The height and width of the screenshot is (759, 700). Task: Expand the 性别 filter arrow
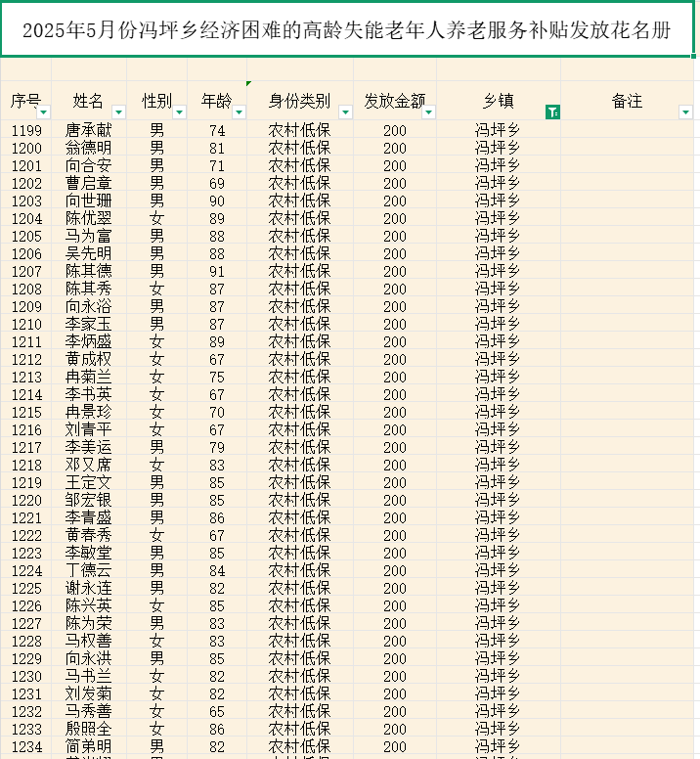pos(179,112)
